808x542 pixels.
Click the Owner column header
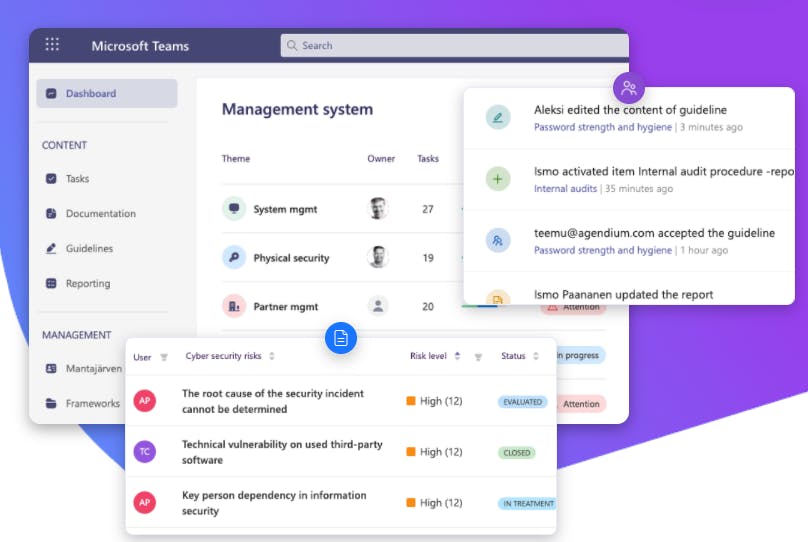pyautogui.click(x=381, y=159)
